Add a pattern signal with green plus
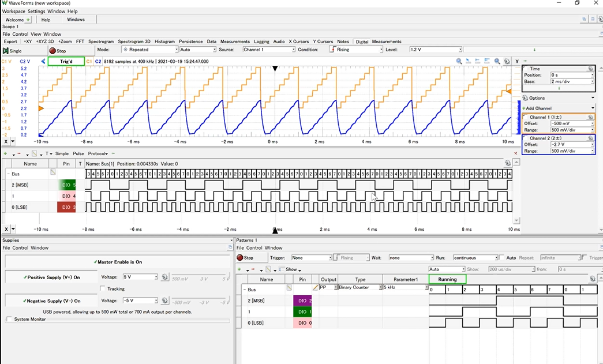Image resolution: width=603 pixels, height=364 pixels. point(239,269)
